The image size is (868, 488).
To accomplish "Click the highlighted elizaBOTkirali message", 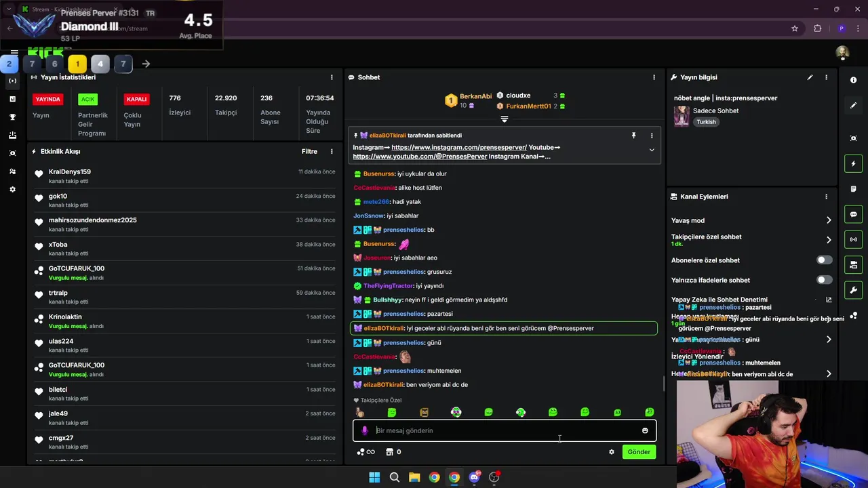I will 504,328.
